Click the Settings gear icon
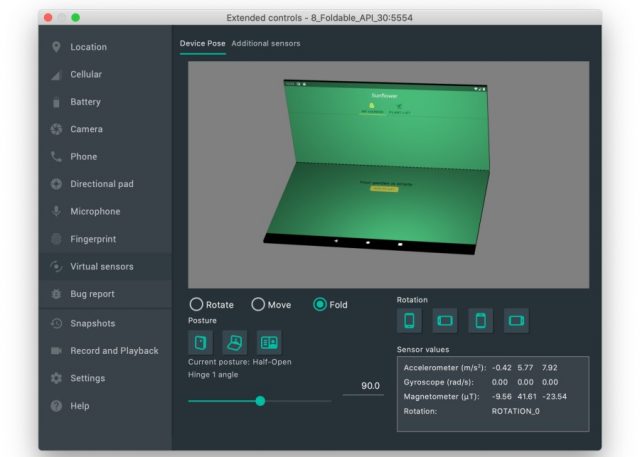Image resolution: width=640 pixels, height=457 pixels. pyautogui.click(x=56, y=378)
